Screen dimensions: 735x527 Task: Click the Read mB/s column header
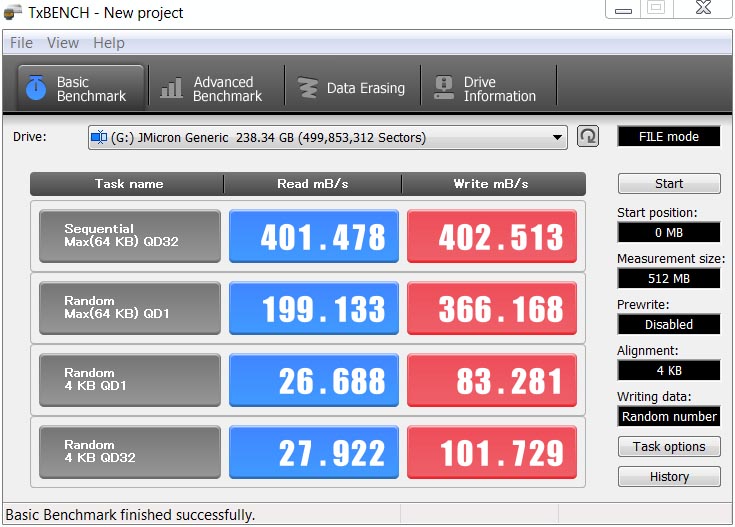pyautogui.click(x=313, y=184)
